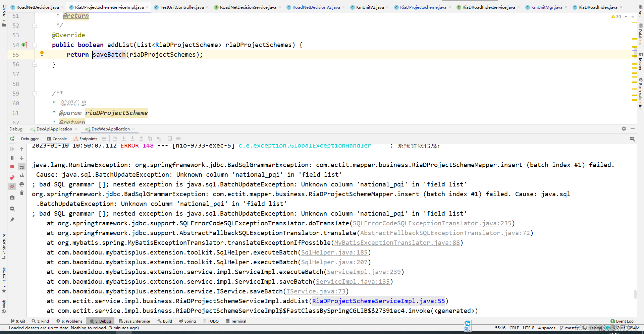Pause the running debug program

pyautogui.click(x=12, y=158)
